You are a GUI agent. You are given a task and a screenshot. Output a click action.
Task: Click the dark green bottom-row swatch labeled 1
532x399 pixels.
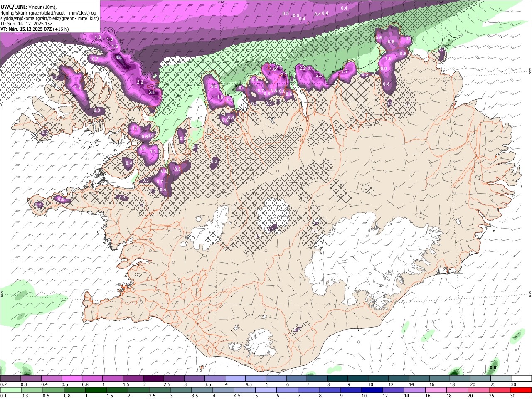(x=96, y=390)
